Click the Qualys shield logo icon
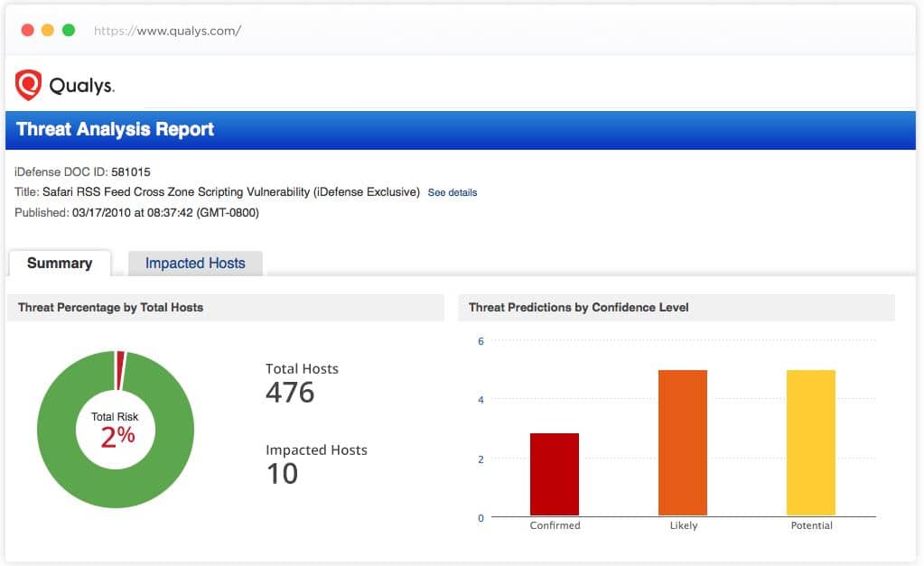 pos(28,86)
